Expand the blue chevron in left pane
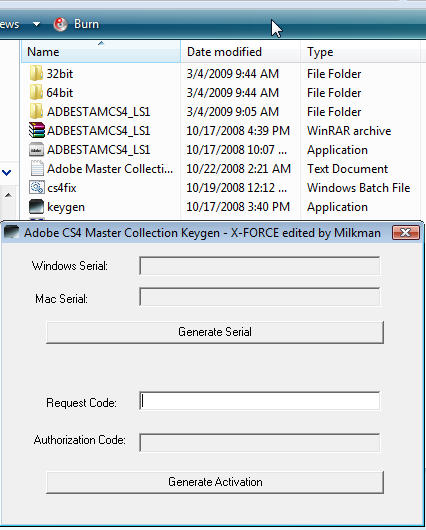This screenshot has width=426, height=530. pyautogui.click(x=7, y=173)
